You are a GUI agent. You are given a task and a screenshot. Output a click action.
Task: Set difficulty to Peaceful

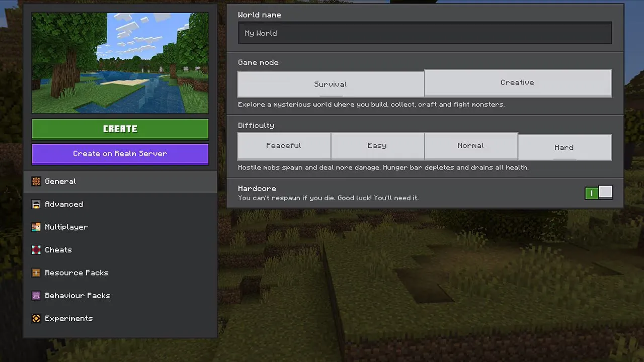coord(284,146)
